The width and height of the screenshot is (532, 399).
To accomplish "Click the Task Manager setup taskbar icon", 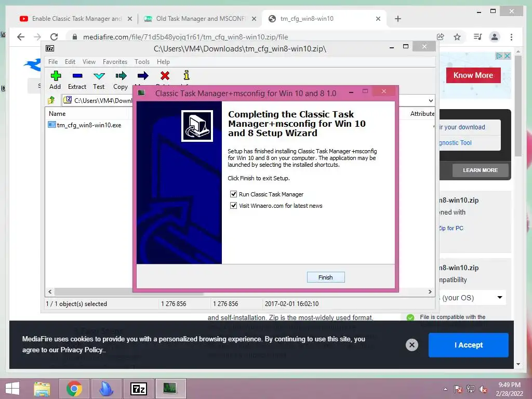I will (x=170, y=388).
